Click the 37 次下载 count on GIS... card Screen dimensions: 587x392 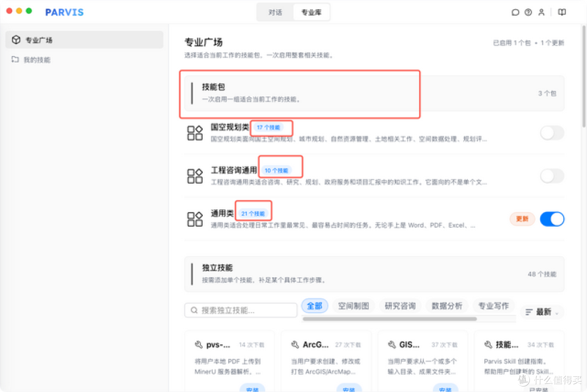pyautogui.click(x=445, y=345)
